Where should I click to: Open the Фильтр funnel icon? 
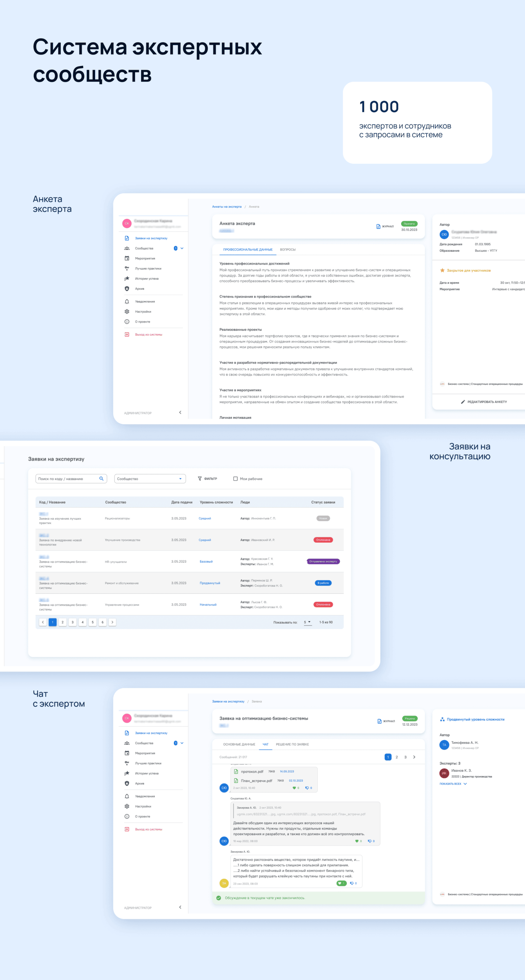click(200, 479)
